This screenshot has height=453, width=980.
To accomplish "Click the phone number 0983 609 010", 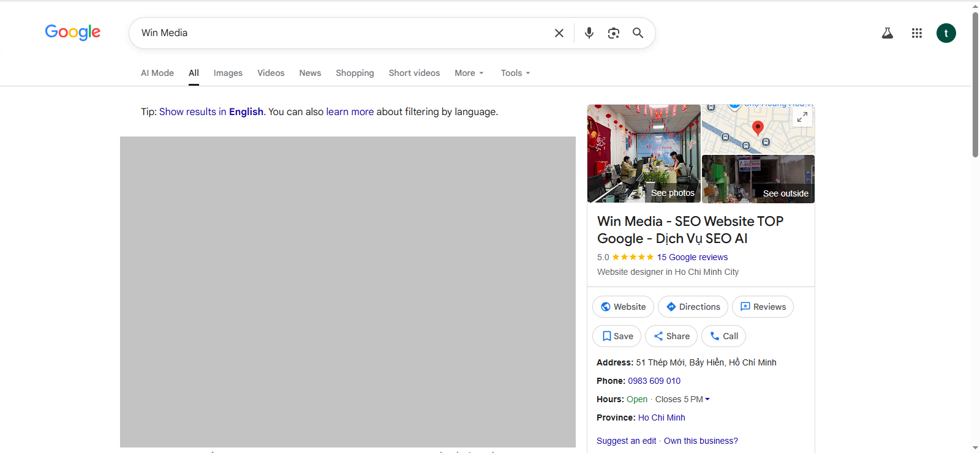I will (654, 381).
